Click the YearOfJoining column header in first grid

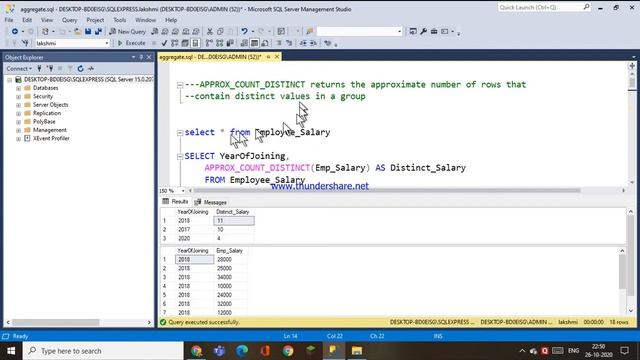pos(193,212)
